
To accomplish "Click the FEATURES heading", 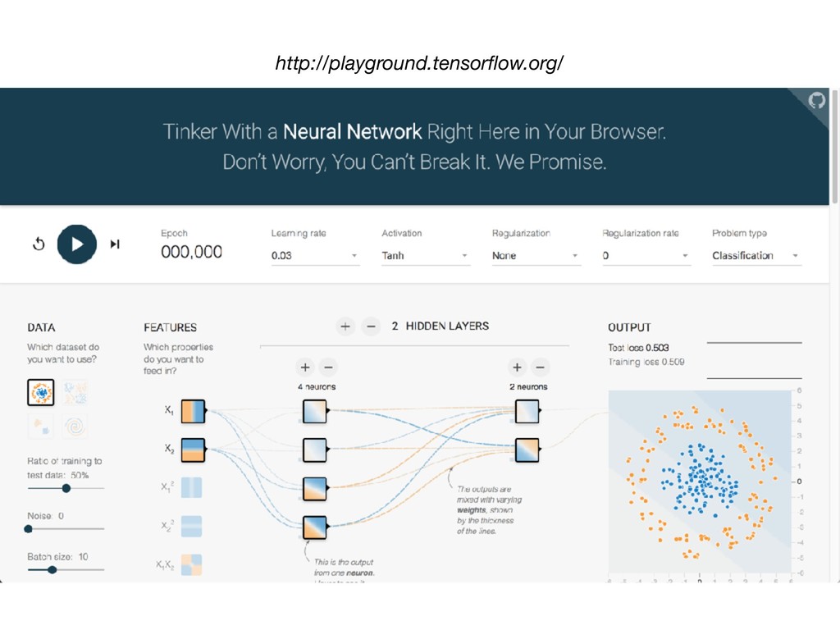I will click(x=170, y=327).
